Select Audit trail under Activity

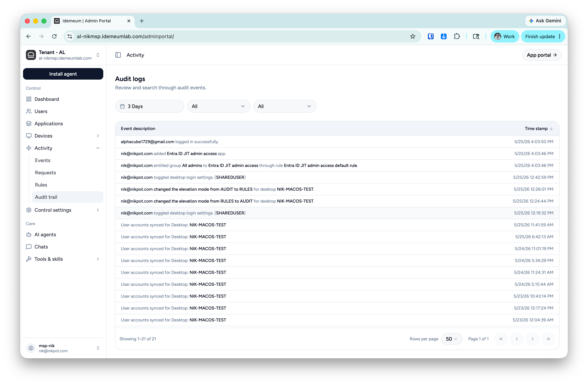pos(67,197)
